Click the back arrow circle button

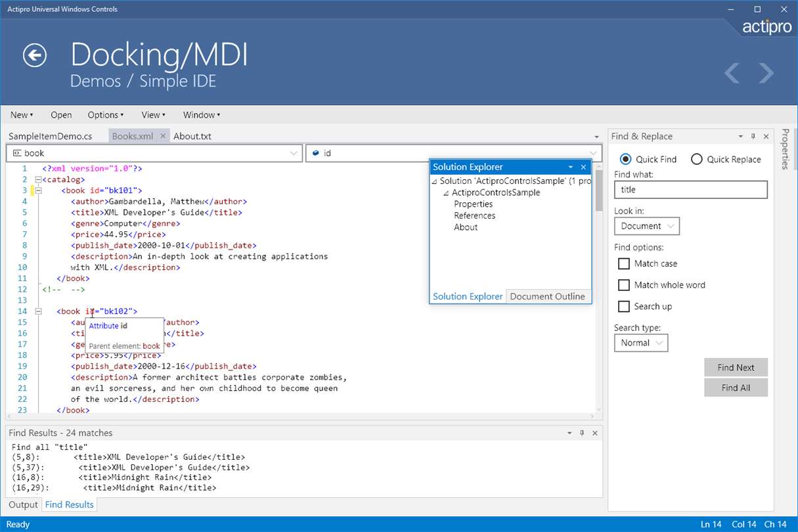click(x=35, y=55)
